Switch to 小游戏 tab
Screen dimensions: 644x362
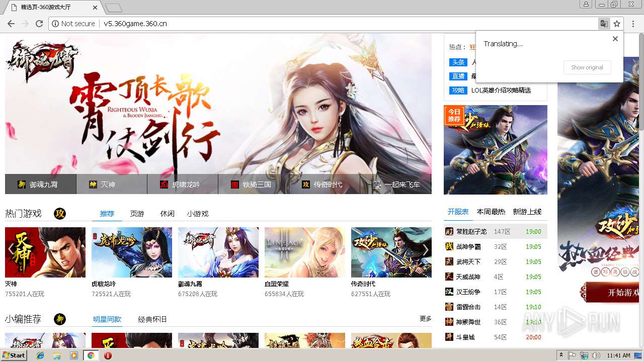coord(198,214)
